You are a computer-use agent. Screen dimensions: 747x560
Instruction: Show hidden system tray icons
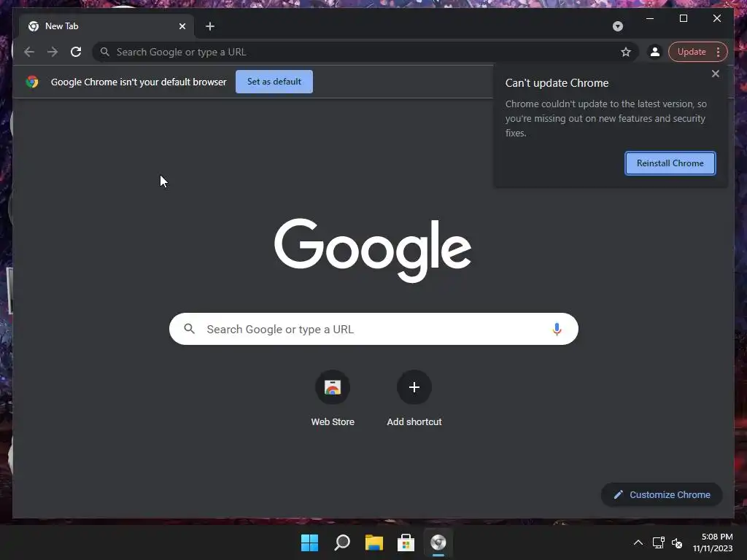[638, 542]
